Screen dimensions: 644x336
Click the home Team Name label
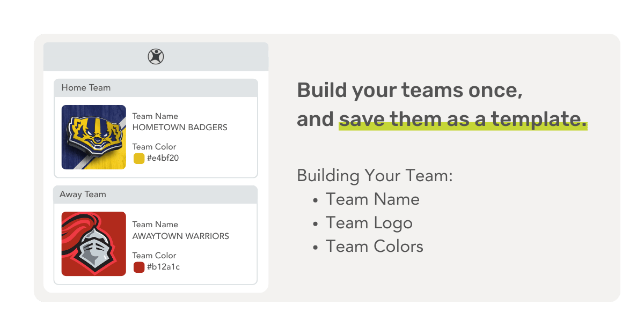155,116
